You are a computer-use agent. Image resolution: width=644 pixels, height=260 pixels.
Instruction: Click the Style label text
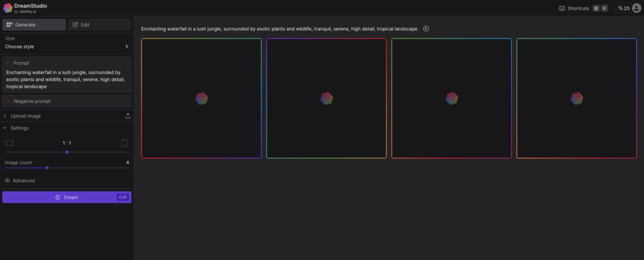pos(10,38)
